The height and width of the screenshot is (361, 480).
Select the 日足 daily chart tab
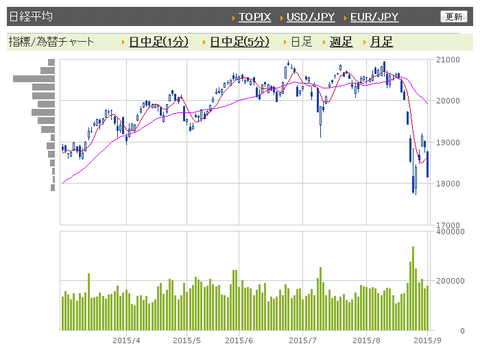pyautogui.click(x=301, y=42)
